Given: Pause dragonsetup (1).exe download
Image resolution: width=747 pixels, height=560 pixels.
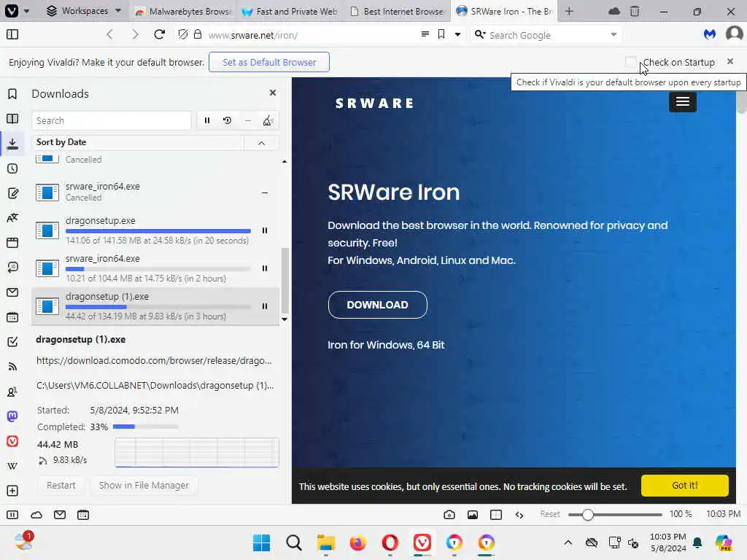Looking at the screenshot, I should (265, 306).
